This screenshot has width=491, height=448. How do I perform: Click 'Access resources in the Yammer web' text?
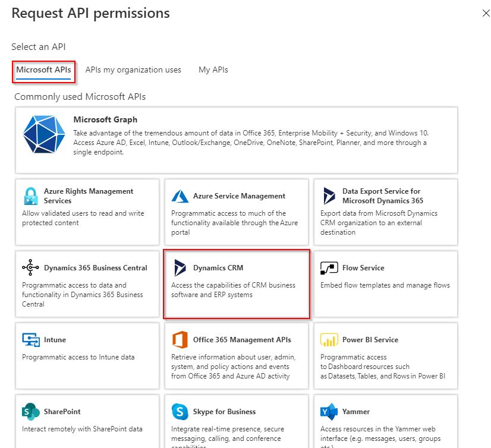pyautogui.click(x=378, y=429)
